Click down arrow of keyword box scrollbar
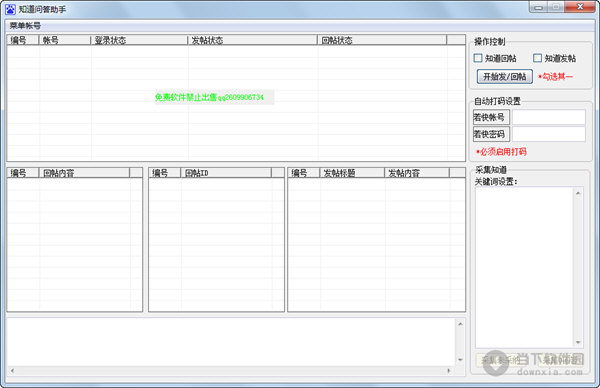Viewport: 600px width, 388px height. coord(578,342)
